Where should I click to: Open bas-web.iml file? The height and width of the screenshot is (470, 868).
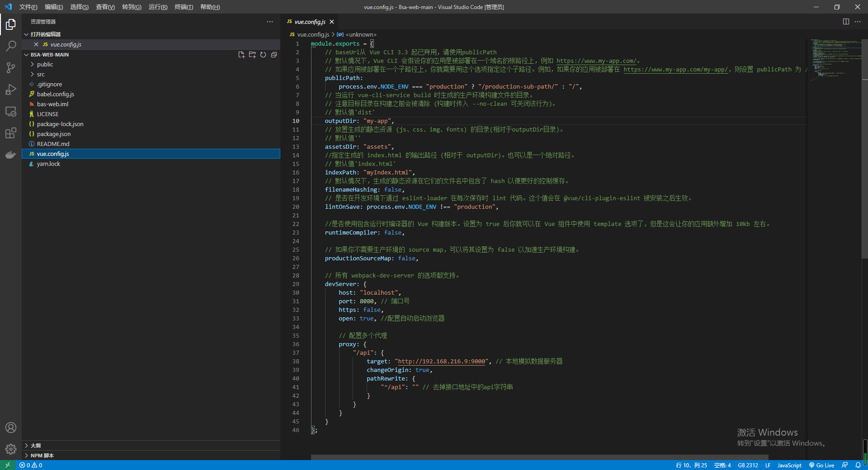(151, 104)
